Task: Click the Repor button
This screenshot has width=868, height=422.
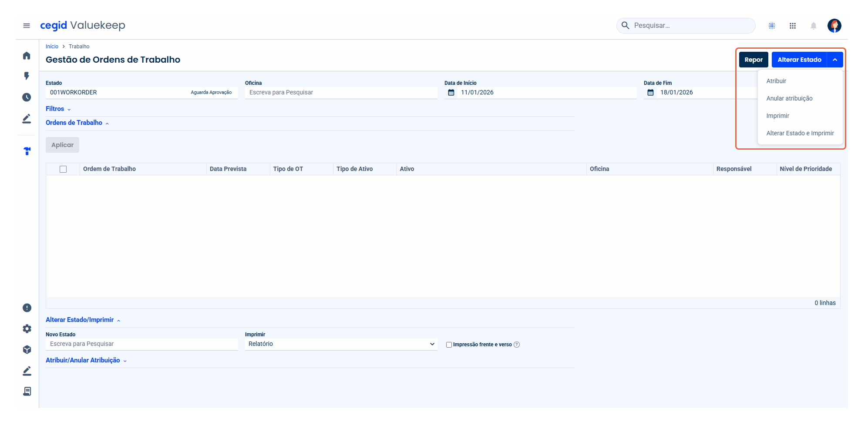Action: point(753,60)
